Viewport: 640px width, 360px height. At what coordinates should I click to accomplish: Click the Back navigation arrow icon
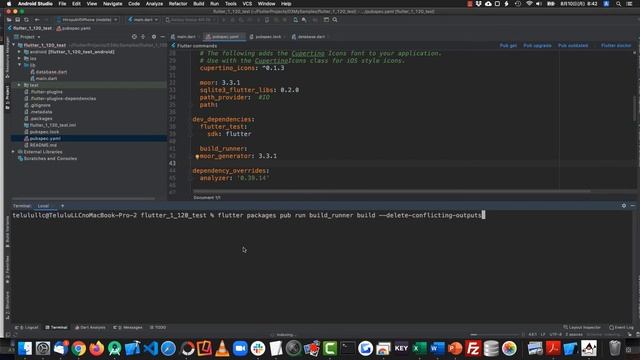pyautogui.click(x=37, y=20)
